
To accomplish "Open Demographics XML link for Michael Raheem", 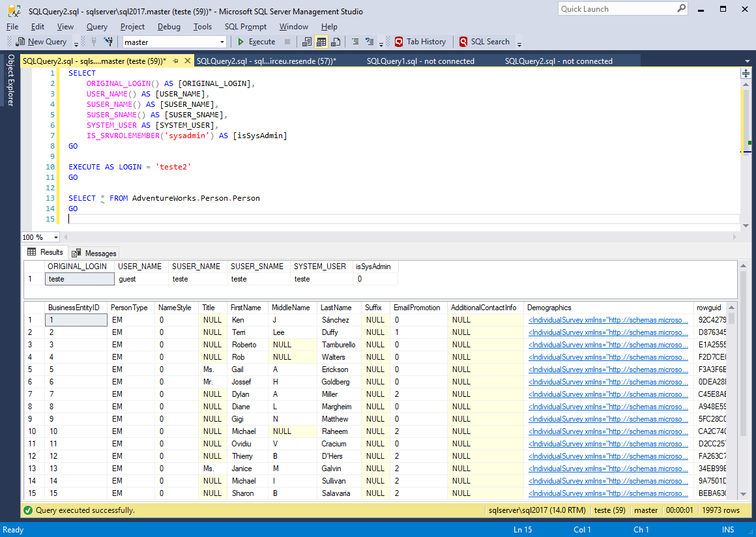I will click(x=609, y=431).
